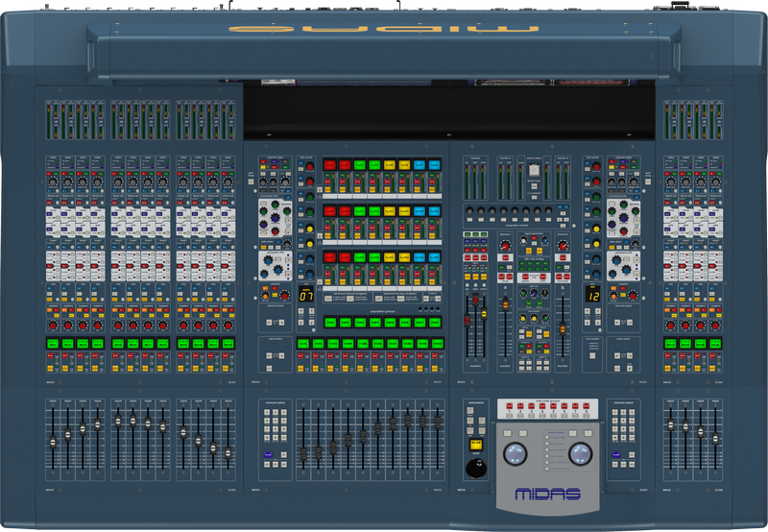Select the first green population group button
The image size is (768, 532).
tap(330, 322)
